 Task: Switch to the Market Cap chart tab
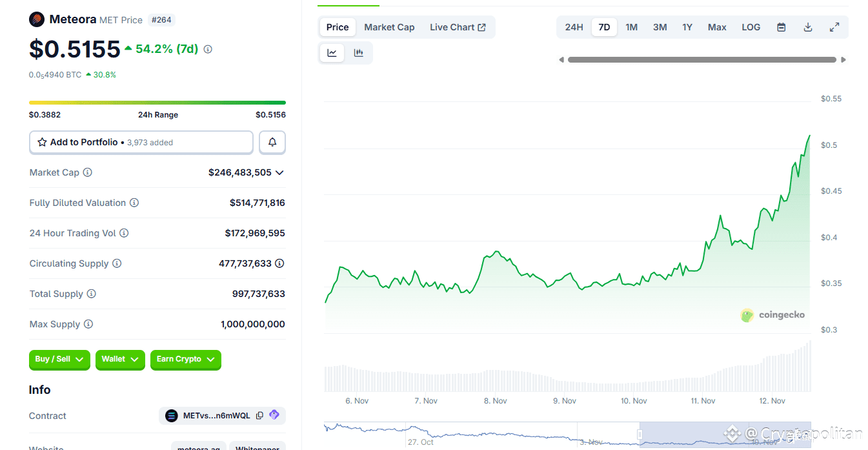click(389, 26)
